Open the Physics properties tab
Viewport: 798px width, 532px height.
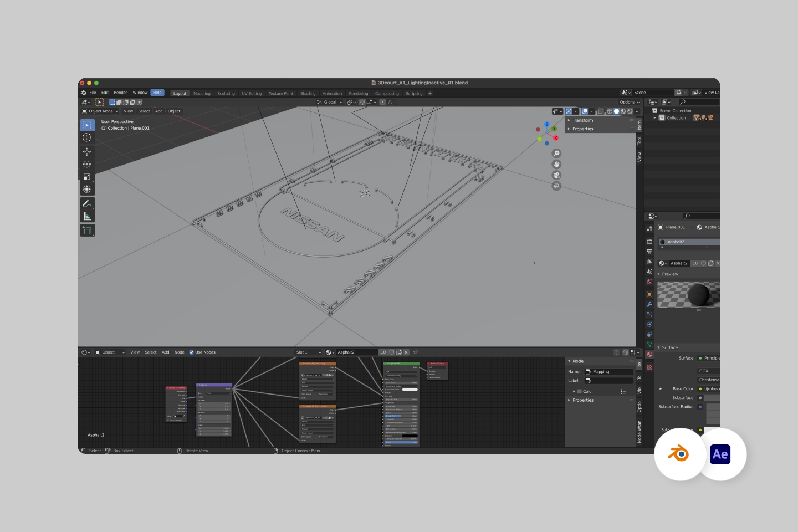coord(649,324)
